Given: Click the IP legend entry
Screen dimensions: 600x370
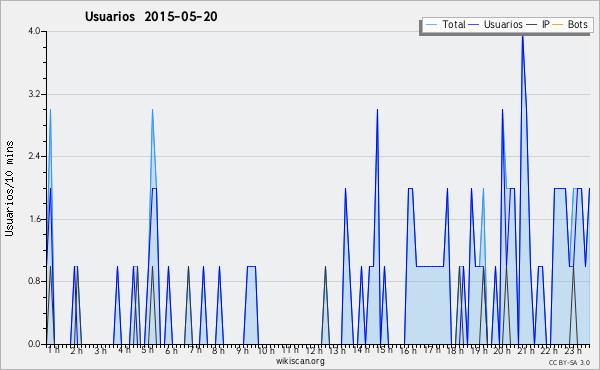Looking at the screenshot, I should coord(538,24).
